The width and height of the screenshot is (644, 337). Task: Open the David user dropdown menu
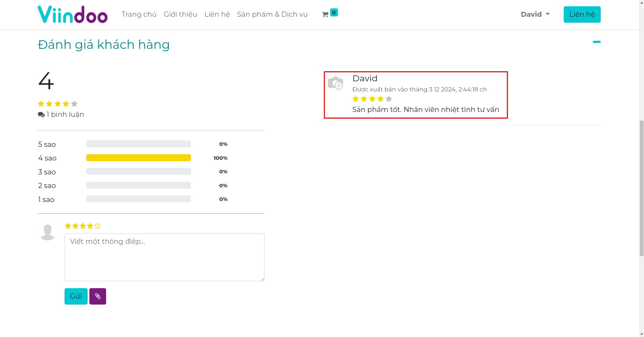[x=535, y=14]
